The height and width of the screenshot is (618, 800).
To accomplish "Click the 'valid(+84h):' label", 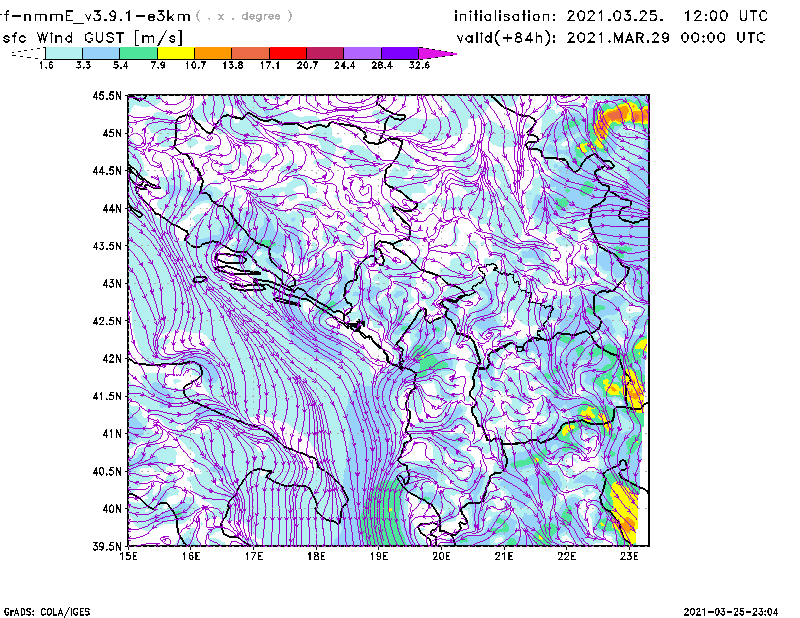I will click(x=506, y=38).
